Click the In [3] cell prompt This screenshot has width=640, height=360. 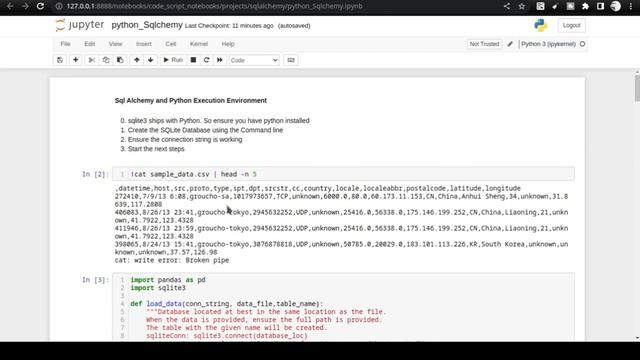96,280
